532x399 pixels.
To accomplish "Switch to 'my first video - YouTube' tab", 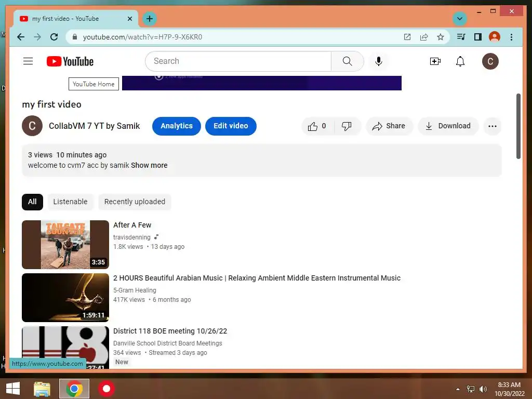I will [75, 19].
